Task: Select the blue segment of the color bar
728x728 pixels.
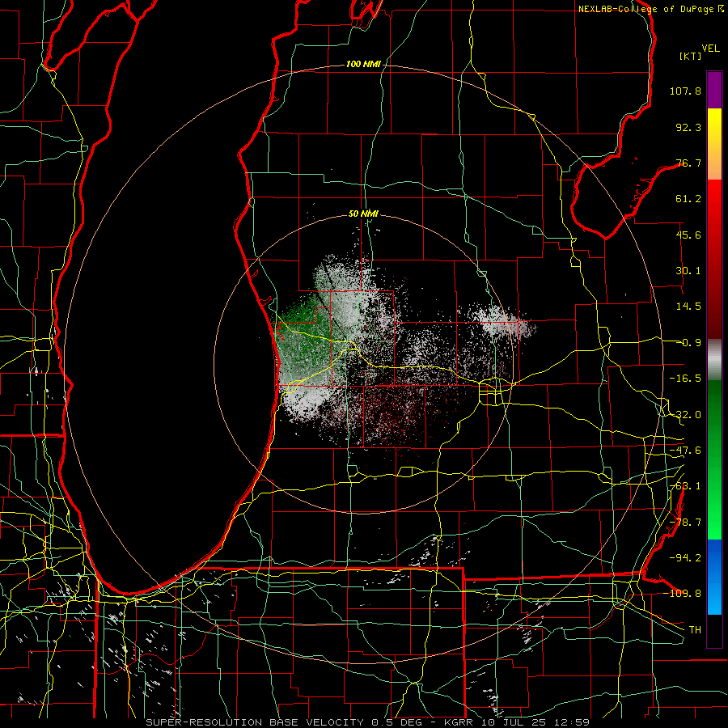Action: pyautogui.click(x=714, y=577)
